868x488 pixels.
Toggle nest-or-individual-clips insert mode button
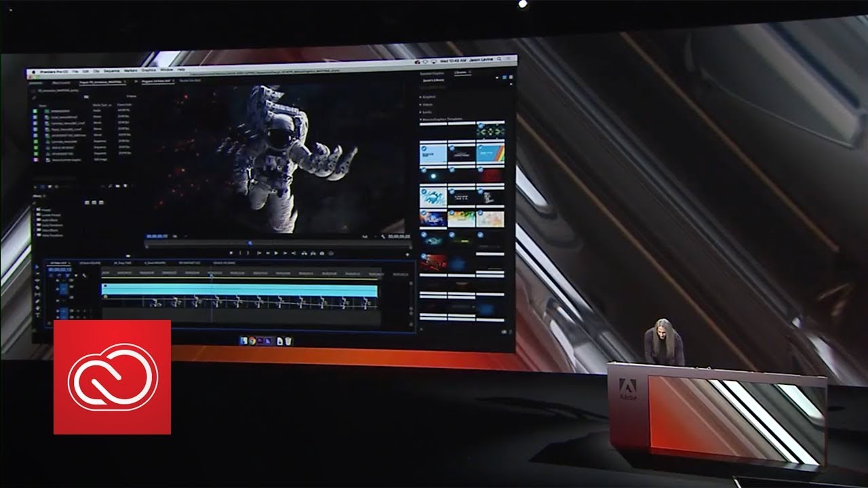tap(51, 275)
